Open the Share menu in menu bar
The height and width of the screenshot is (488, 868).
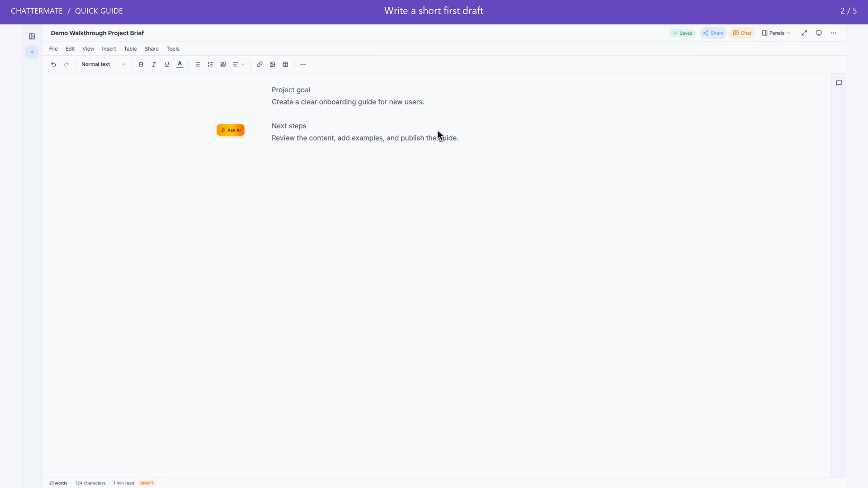151,49
